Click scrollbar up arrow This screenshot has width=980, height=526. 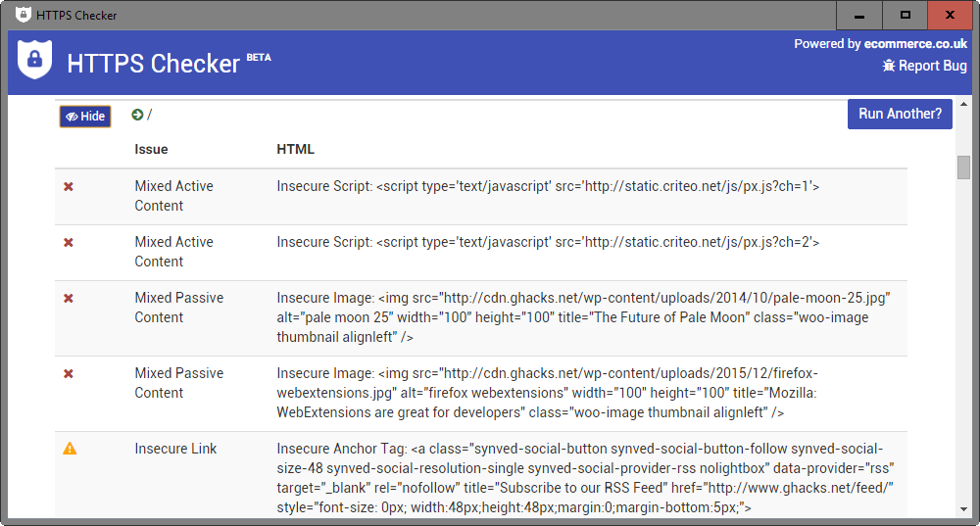tap(963, 104)
